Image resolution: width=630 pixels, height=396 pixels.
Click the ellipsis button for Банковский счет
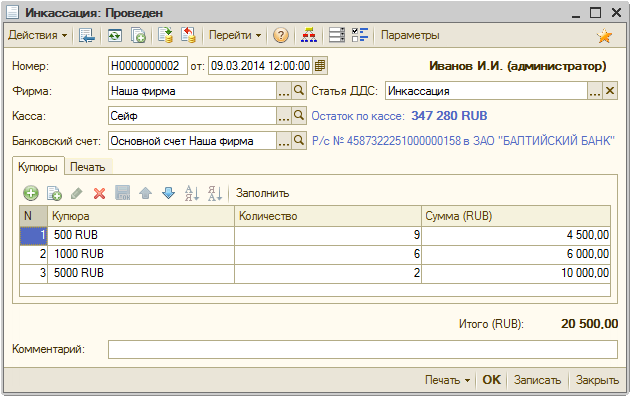pyautogui.click(x=284, y=141)
